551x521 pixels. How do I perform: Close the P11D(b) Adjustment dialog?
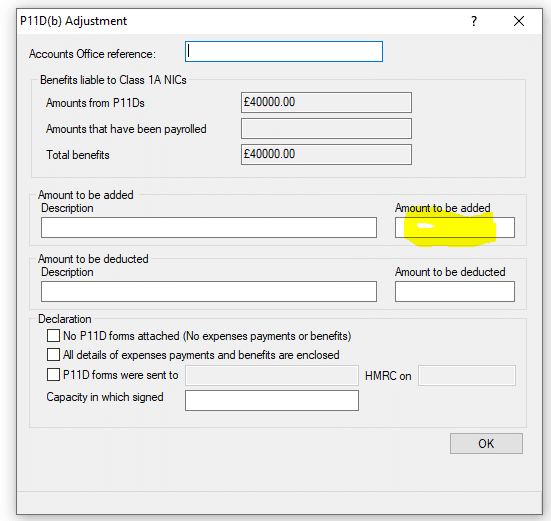point(519,21)
